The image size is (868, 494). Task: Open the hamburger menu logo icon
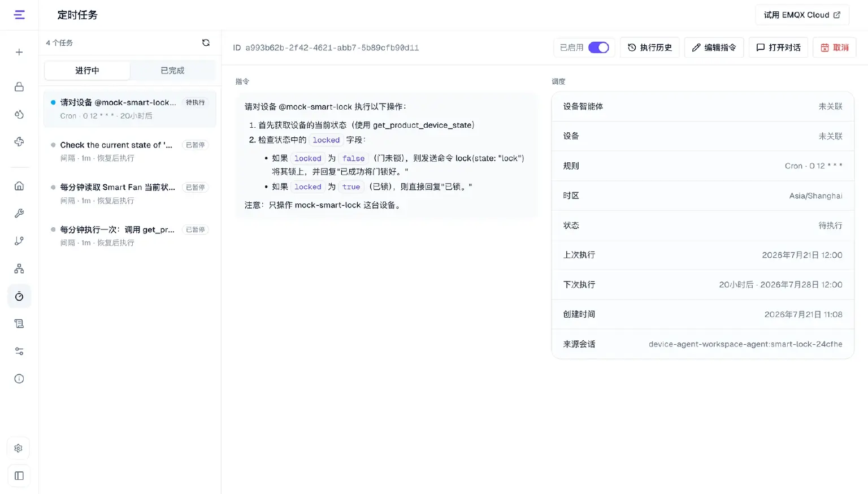pos(19,15)
